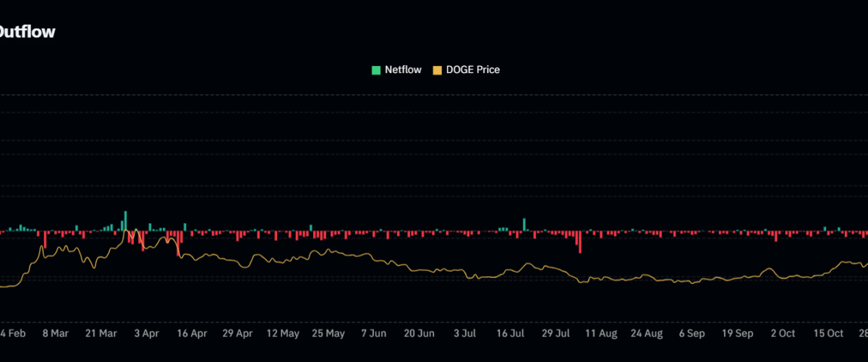868x362 pixels.
Task: Select the 8 Mar date label
Action: click(55, 334)
